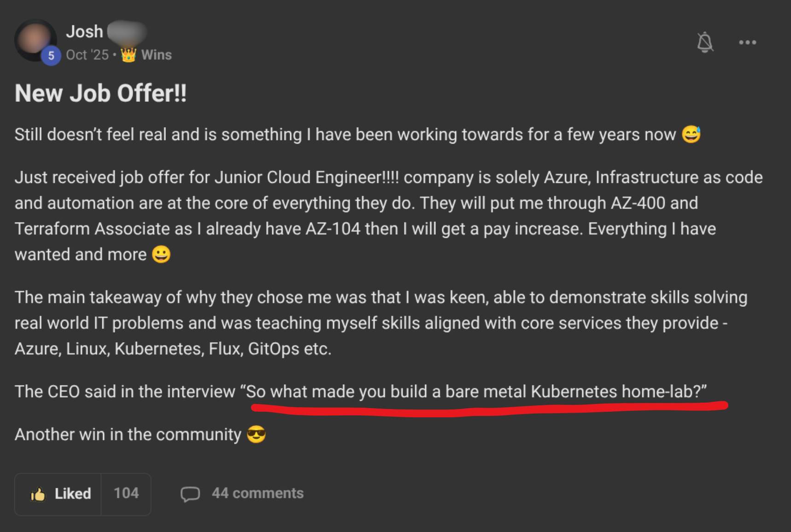Open the author name Josh
The image size is (791, 532).
pos(84,31)
